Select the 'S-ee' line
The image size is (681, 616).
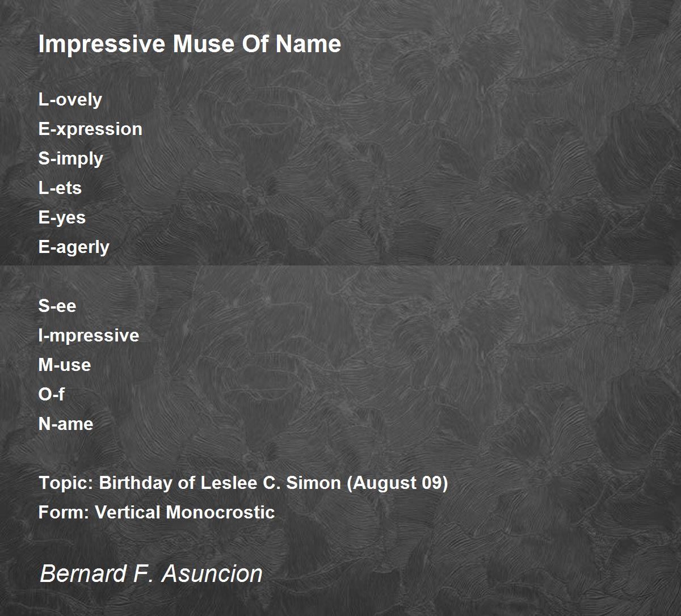click(57, 306)
